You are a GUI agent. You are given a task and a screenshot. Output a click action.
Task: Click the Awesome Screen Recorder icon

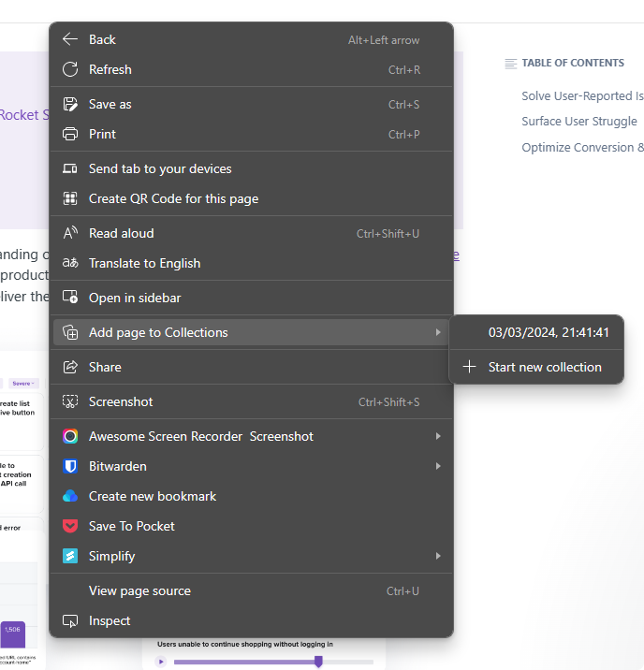point(70,436)
